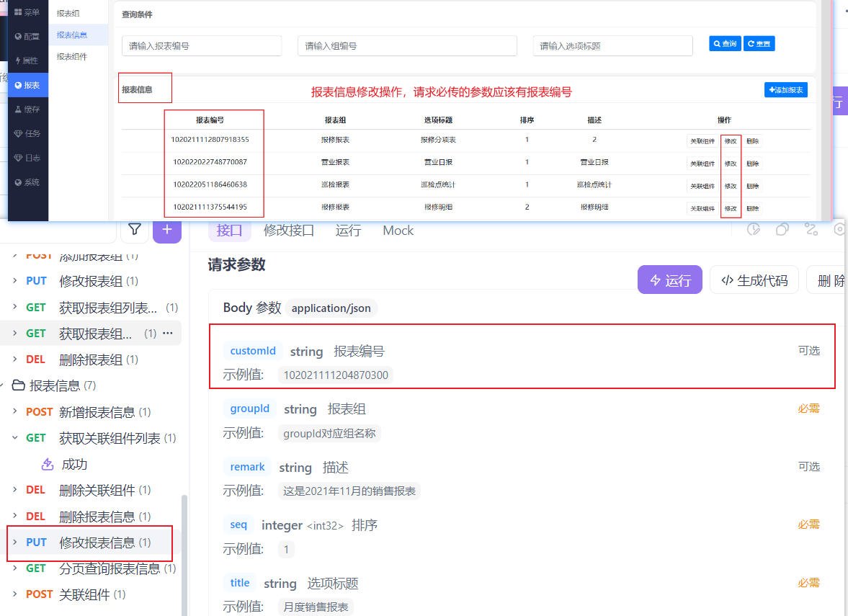
Task: Open the 日志 sidebar item
Action: [x=27, y=158]
